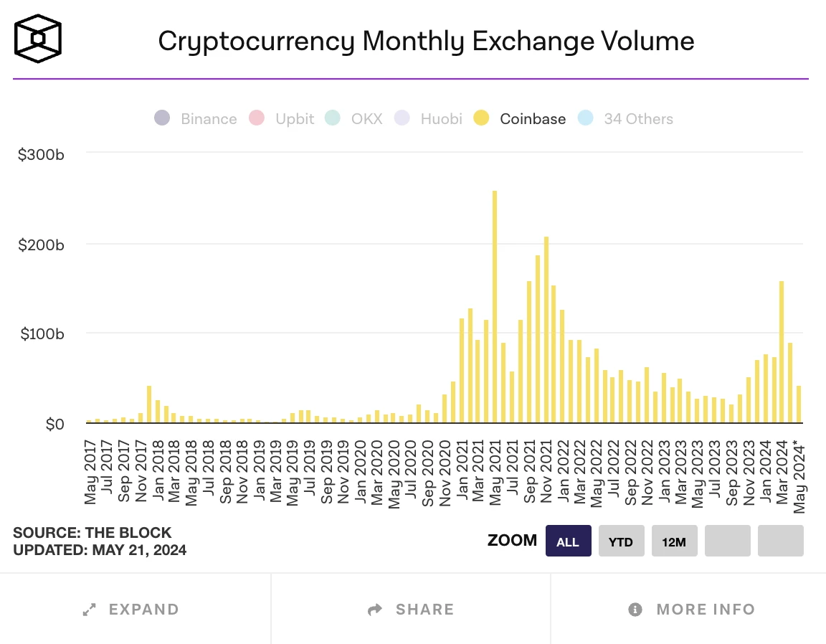The width and height of the screenshot is (826, 644).
Task: Click The Block cube logo
Action: [x=38, y=39]
